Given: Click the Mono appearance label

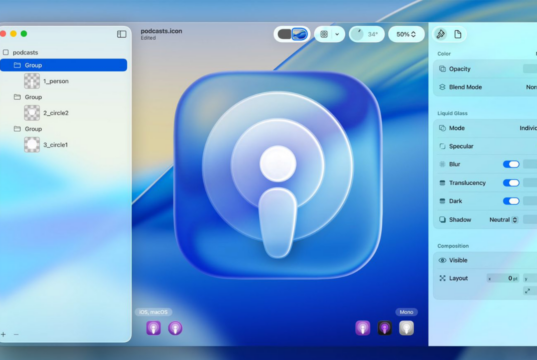Looking at the screenshot, I should point(406,312).
